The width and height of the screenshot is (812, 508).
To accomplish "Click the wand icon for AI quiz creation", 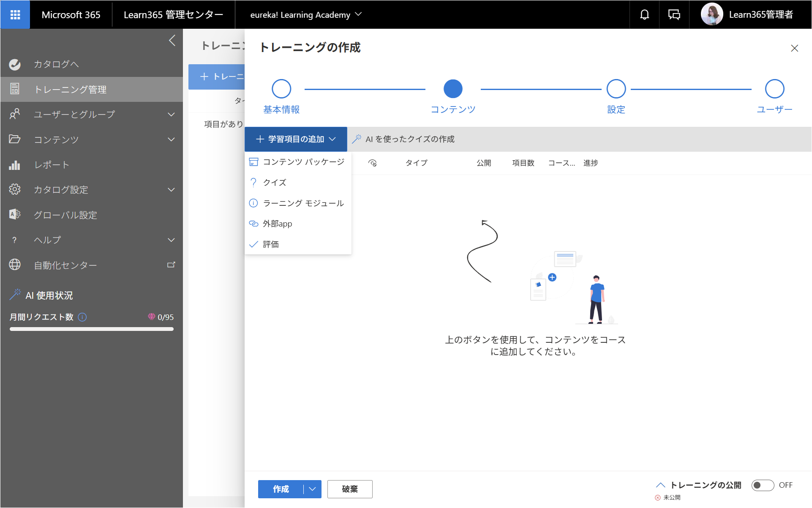I will pos(357,139).
